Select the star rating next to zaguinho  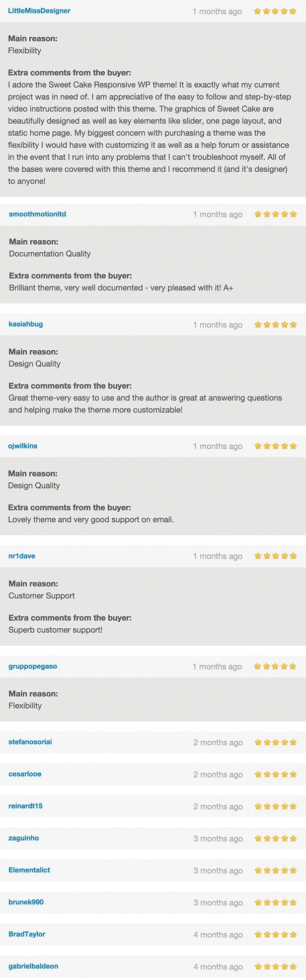[x=275, y=839]
